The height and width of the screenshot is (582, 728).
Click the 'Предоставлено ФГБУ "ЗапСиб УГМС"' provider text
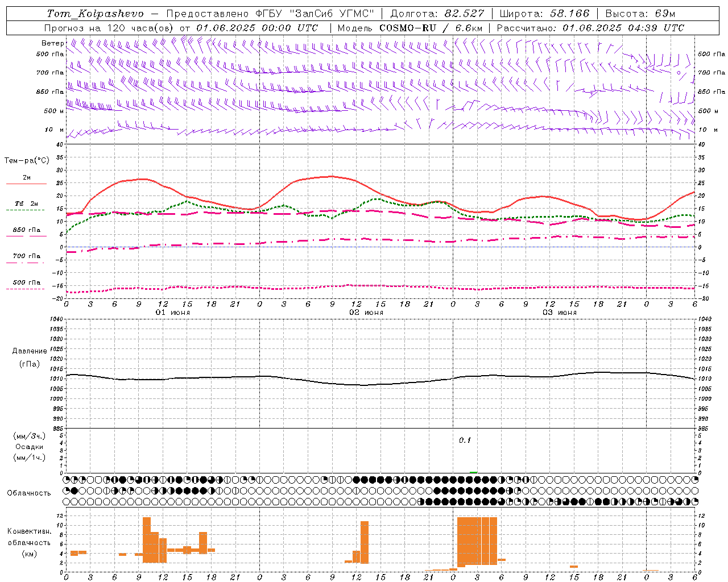(x=270, y=14)
